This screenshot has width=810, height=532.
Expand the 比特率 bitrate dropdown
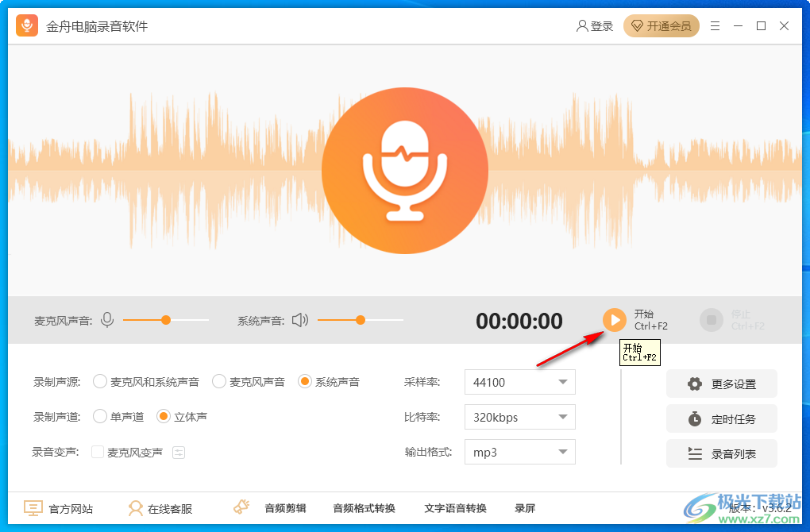coord(519,417)
